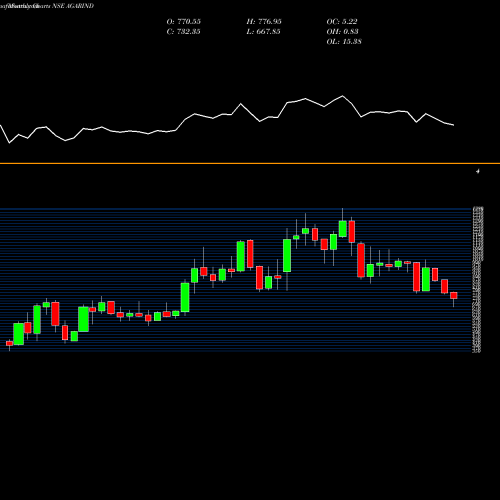Select the open value 'O: 770.55'
This screenshot has height=500, width=500.
point(183,22)
